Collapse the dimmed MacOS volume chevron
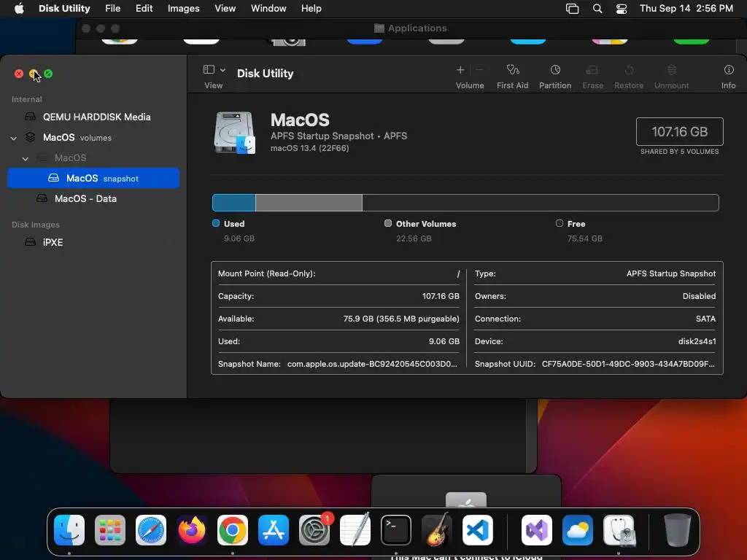 [26, 158]
